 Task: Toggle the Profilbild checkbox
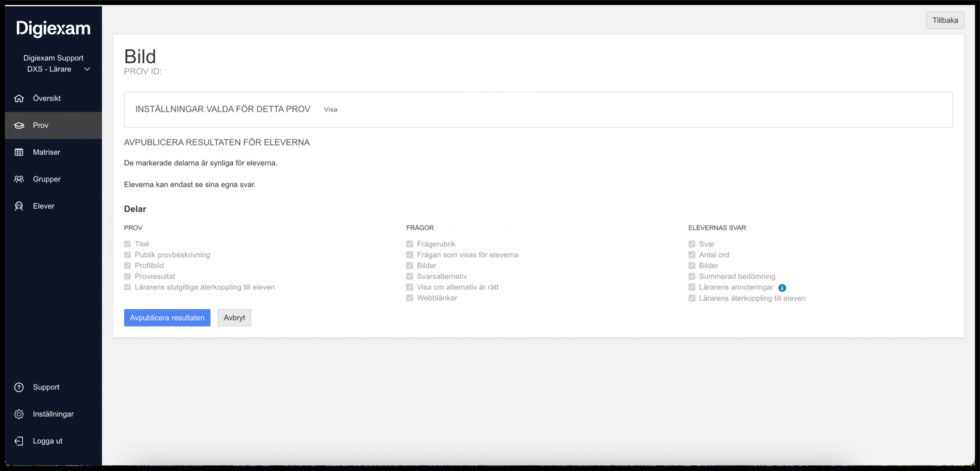click(x=127, y=265)
